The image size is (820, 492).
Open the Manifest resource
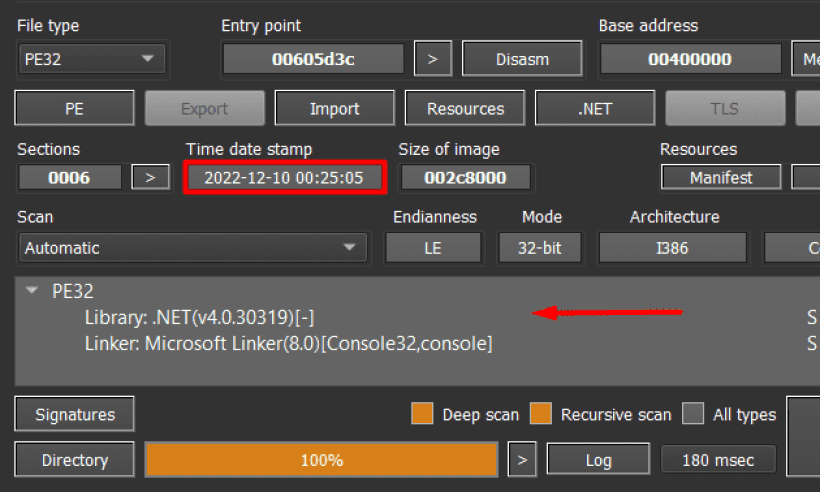(721, 178)
